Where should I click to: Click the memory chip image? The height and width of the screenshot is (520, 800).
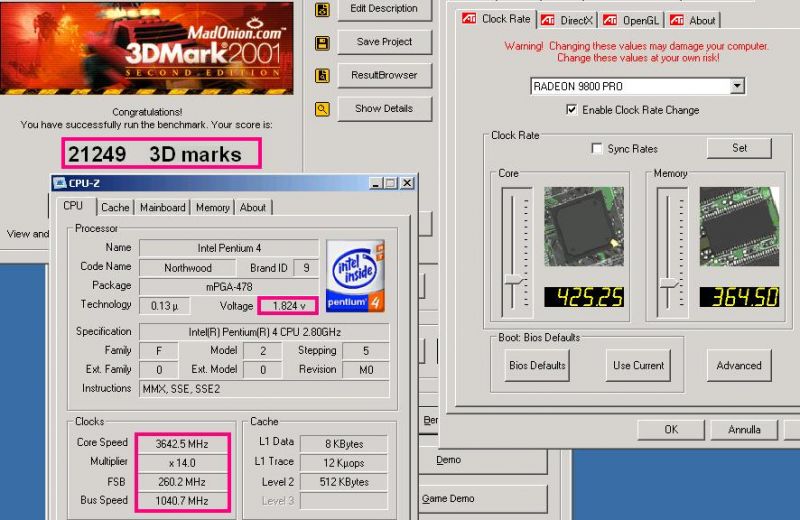739,226
